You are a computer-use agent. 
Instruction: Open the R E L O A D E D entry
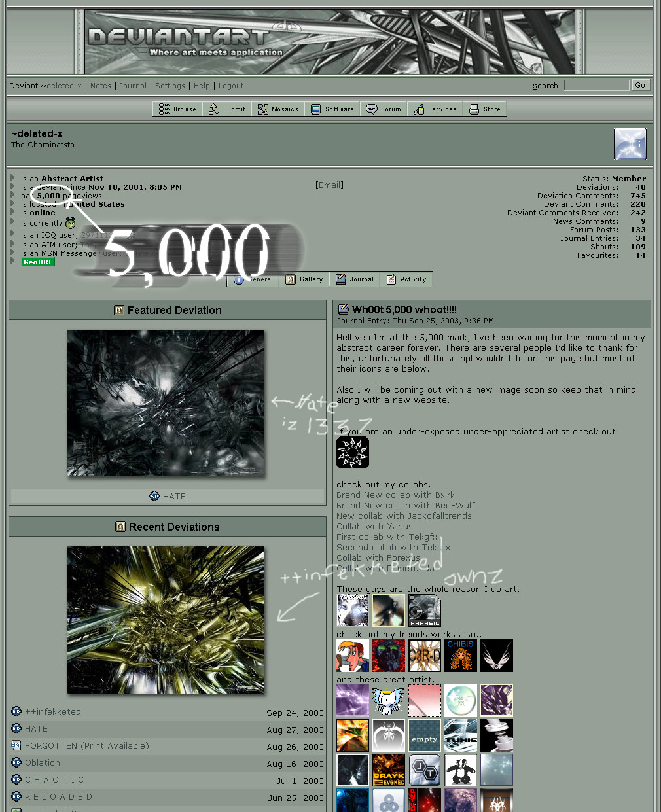pyautogui.click(x=59, y=797)
